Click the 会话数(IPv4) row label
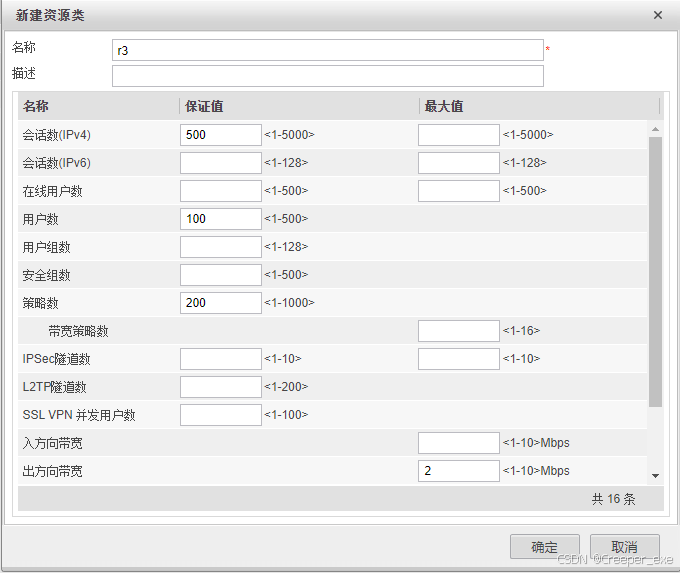This screenshot has height=573, width=680. pos(56,135)
